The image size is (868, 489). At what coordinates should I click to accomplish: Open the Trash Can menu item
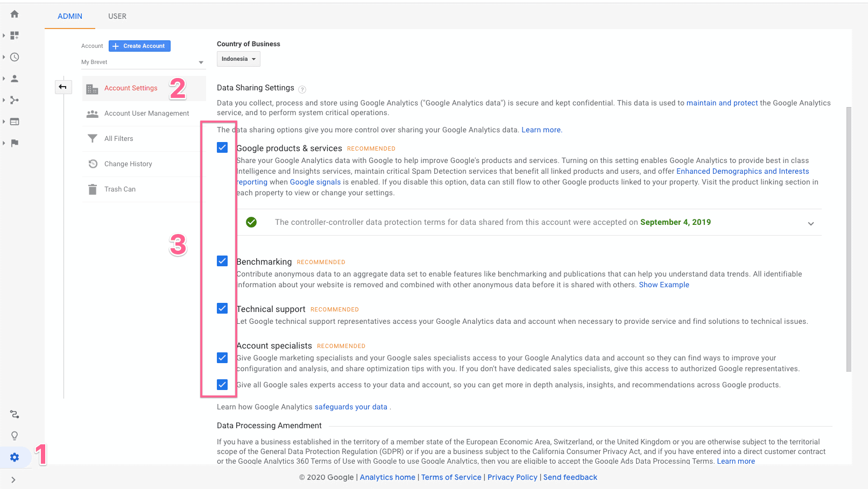[119, 189]
